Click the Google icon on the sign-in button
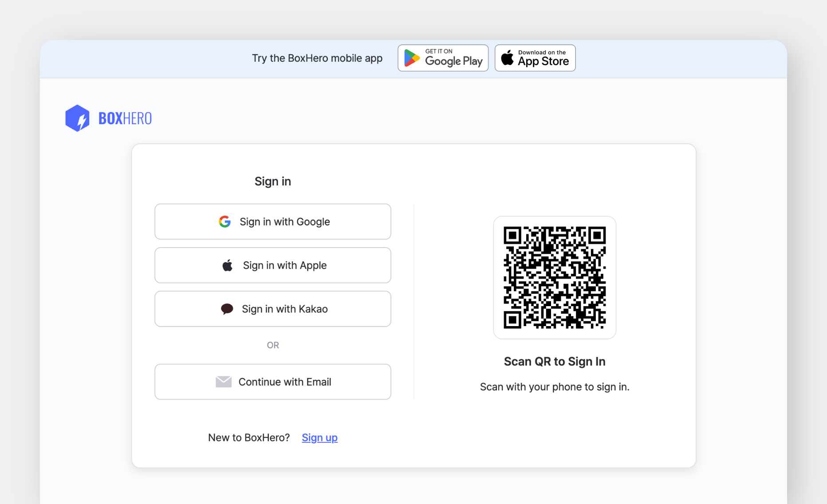The image size is (827, 504). [225, 222]
